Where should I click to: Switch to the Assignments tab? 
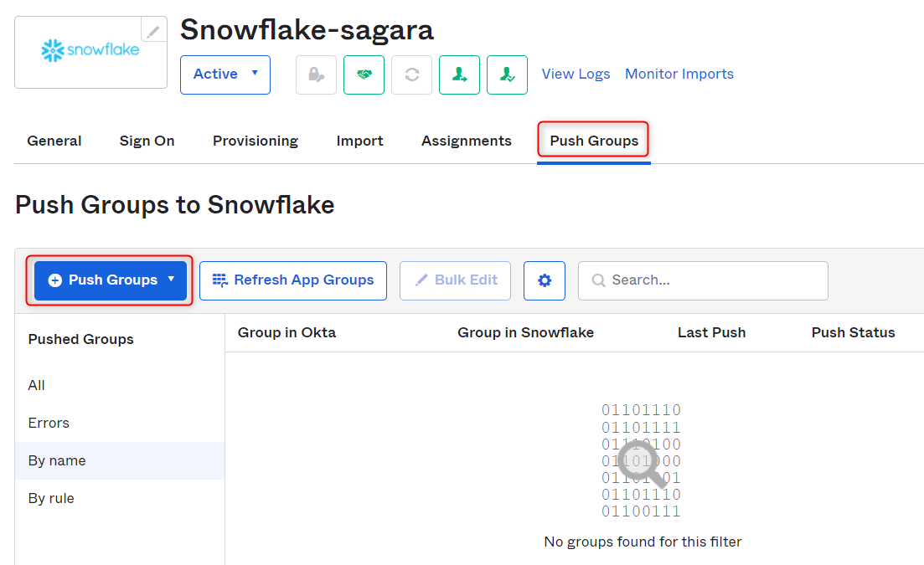point(466,141)
